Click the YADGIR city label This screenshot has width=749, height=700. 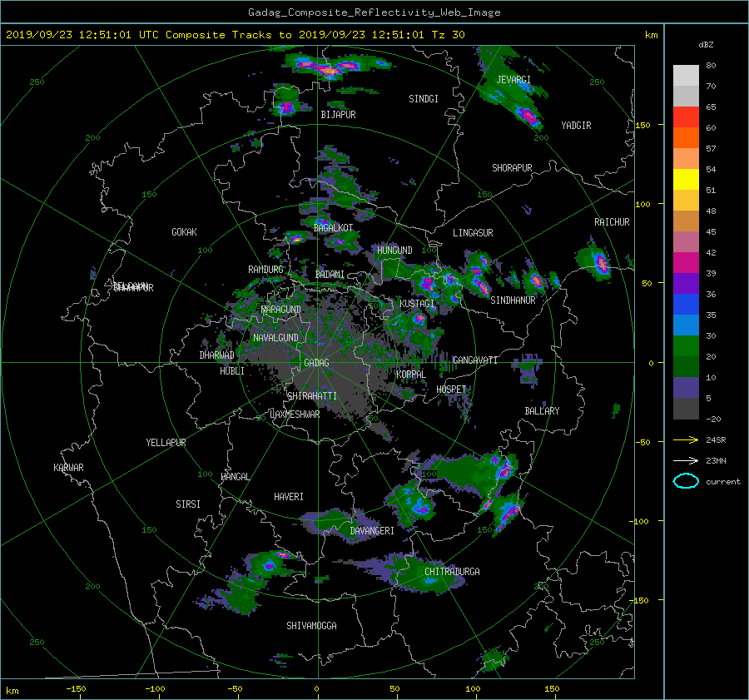tap(576, 125)
